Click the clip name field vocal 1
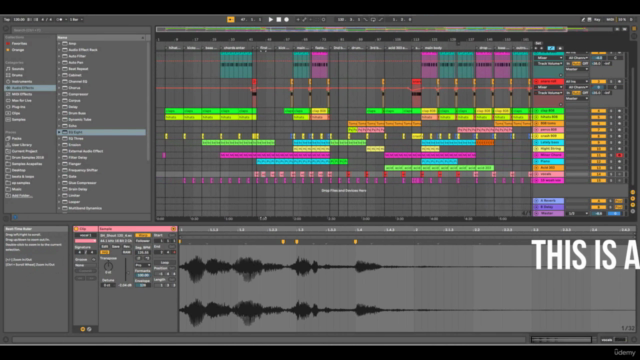The width and height of the screenshot is (640, 360). click(x=85, y=236)
